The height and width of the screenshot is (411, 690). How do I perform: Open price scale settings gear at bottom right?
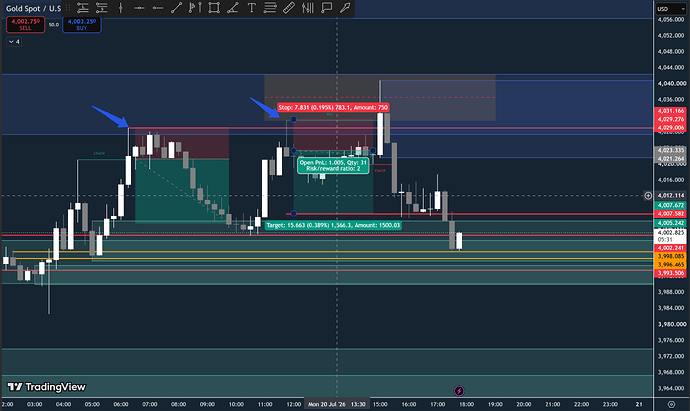671,404
